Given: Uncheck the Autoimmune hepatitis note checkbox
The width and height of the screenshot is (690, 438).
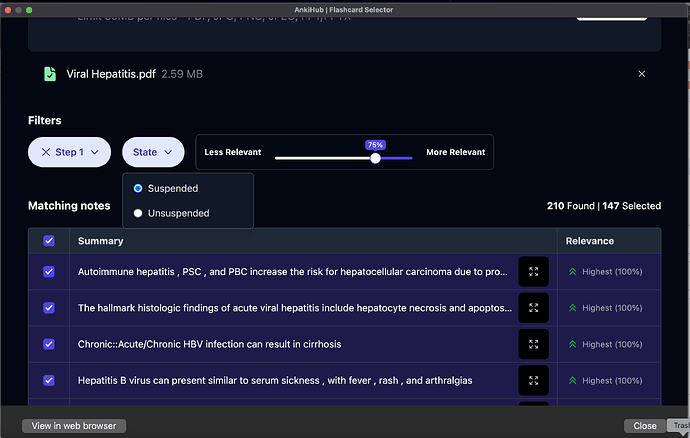Looking at the screenshot, I should point(49,272).
